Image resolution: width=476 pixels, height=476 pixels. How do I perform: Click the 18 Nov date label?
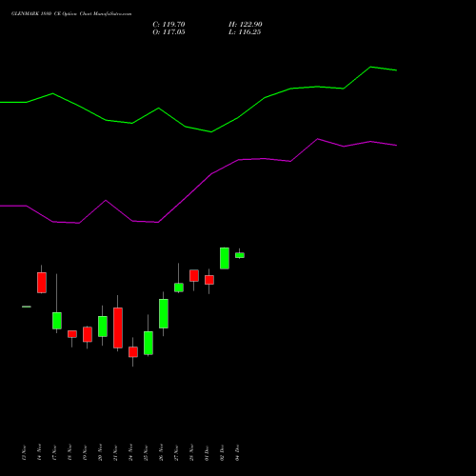[x=69, y=452]
